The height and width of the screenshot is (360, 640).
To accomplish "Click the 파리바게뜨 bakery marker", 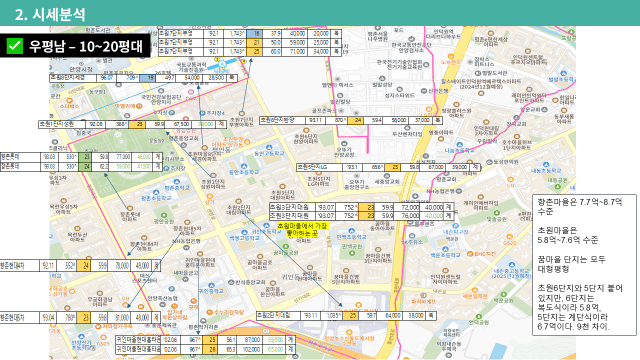I will (423, 296).
